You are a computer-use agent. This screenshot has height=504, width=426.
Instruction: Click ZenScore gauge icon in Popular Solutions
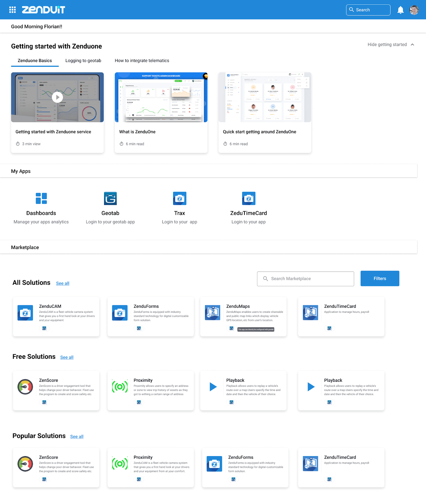point(25,464)
